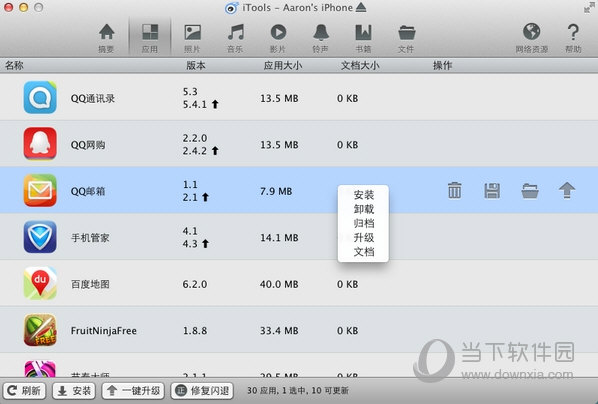Choose 安装 in the context menu
The height and width of the screenshot is (404, 598).
pyautogui.click(x=363, y=195)
